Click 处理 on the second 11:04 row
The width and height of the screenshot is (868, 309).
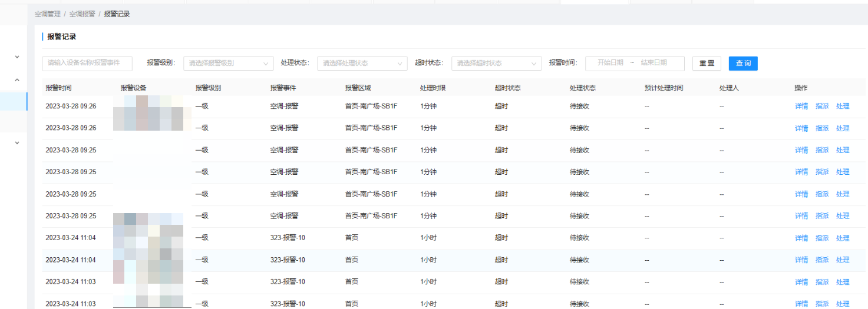click(843, 260)
